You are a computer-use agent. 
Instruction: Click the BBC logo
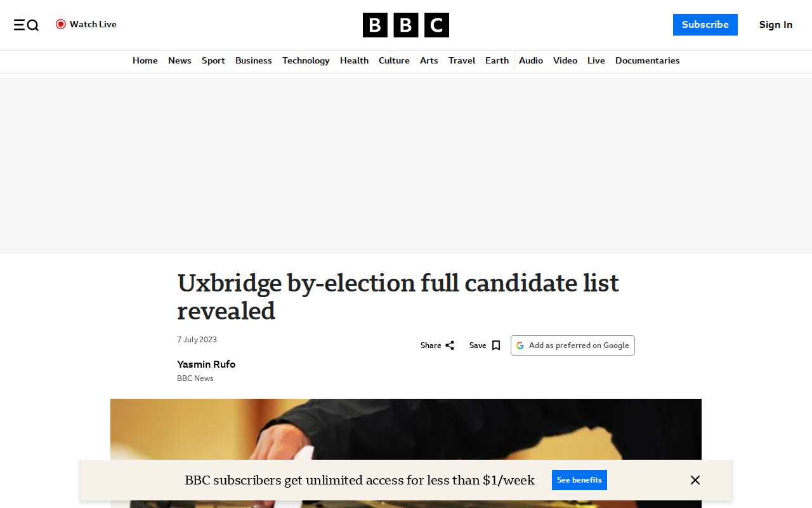pyautogui.click(x=406, y=25)
